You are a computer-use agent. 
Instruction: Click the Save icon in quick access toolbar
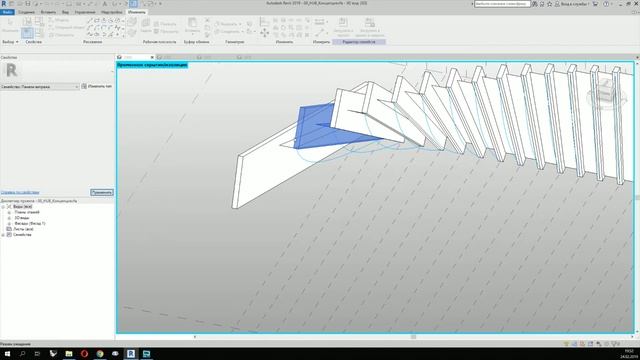point(28,4)
